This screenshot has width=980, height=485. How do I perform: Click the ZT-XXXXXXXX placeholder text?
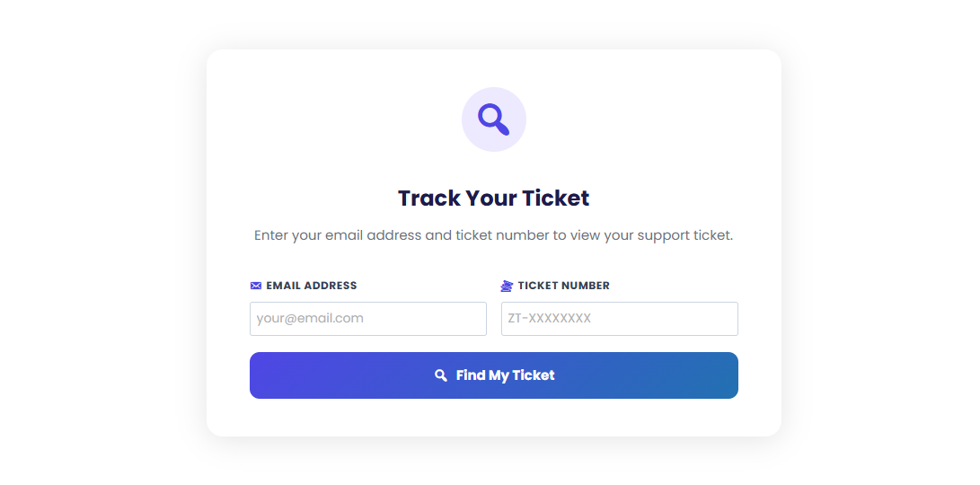click(549, 318)
